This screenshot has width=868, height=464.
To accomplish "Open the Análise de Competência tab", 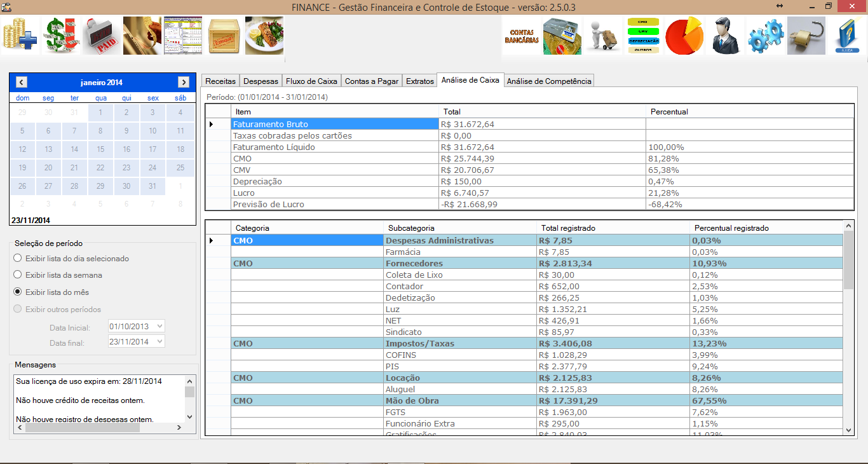I will pos(549,81).
